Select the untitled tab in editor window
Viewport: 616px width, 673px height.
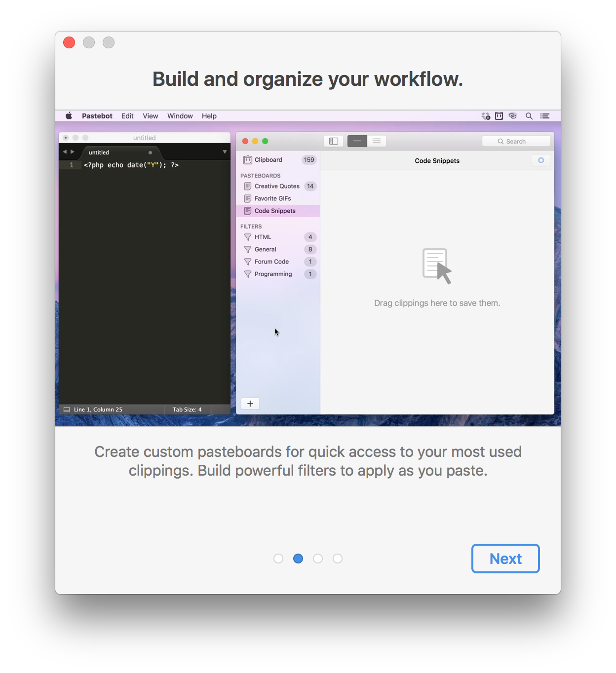pos(120,152)
